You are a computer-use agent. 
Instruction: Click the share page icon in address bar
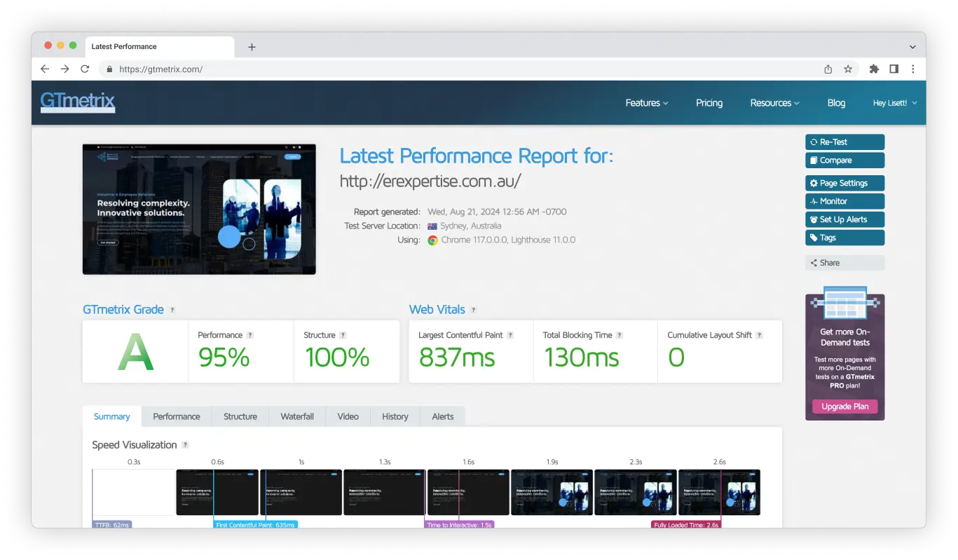click(x=828, y=69)
